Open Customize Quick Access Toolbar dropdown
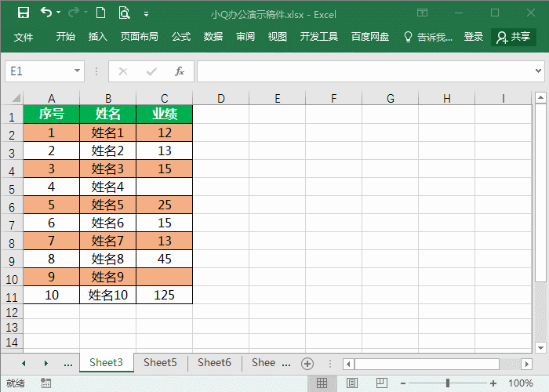The image size is (549, 392). pos(146,14)
